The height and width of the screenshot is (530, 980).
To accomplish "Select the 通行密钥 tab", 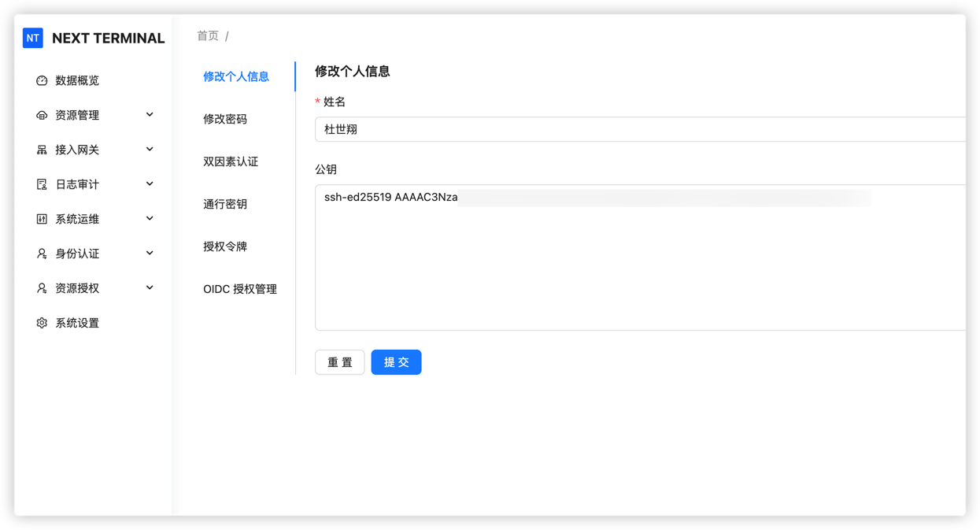I will (x=225, y=204).
